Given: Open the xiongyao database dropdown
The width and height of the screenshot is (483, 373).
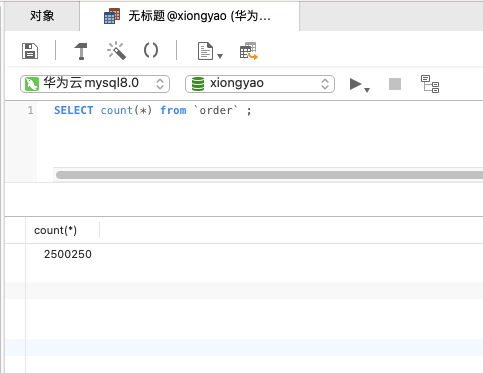Looking at the screenshot, I should click(x=260, y=84).
